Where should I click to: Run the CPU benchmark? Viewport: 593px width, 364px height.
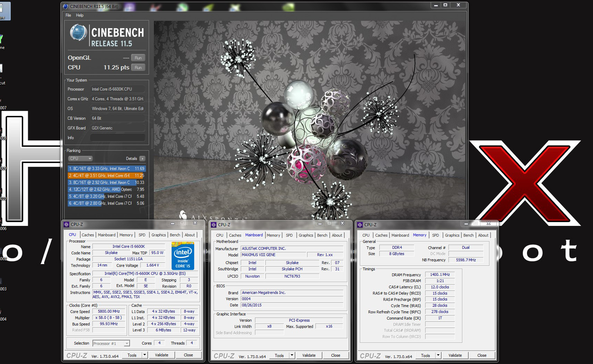(x=138, y=68)
